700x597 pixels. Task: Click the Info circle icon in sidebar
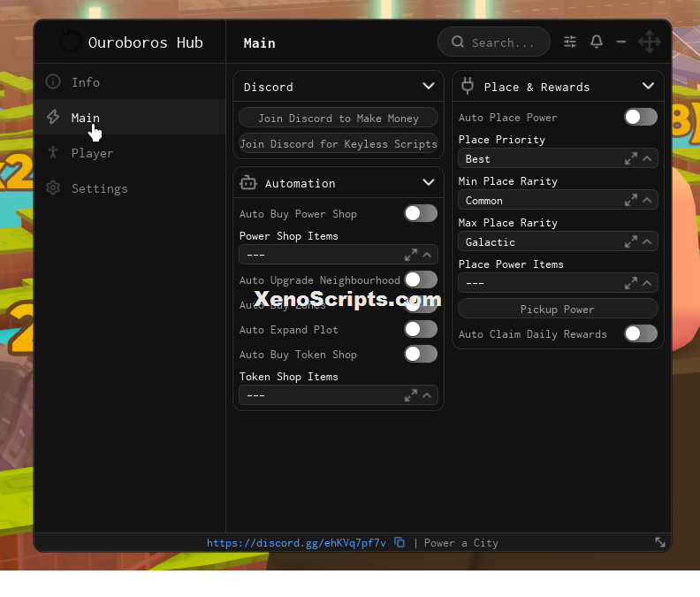click(53, 81)
